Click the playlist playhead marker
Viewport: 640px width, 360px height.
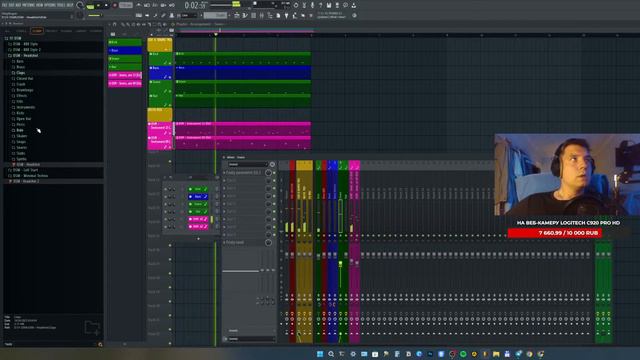(216, 34)
